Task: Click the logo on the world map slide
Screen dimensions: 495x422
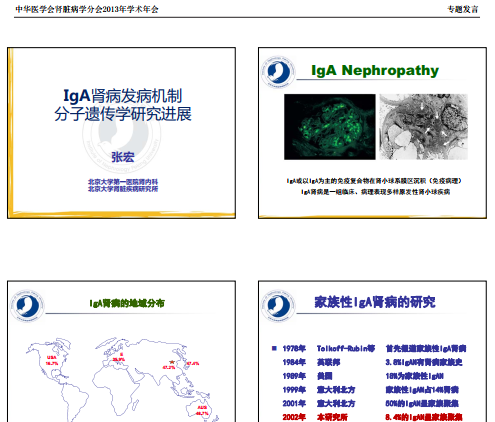Action: 27,306
